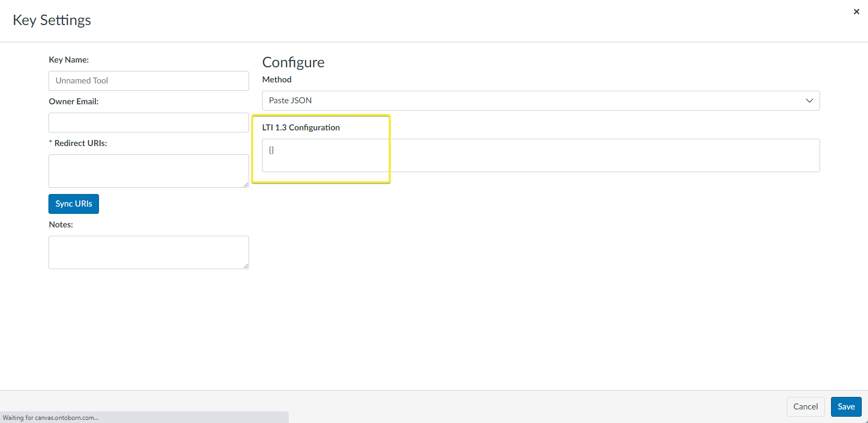Click the Redirect URIs label

78,143
